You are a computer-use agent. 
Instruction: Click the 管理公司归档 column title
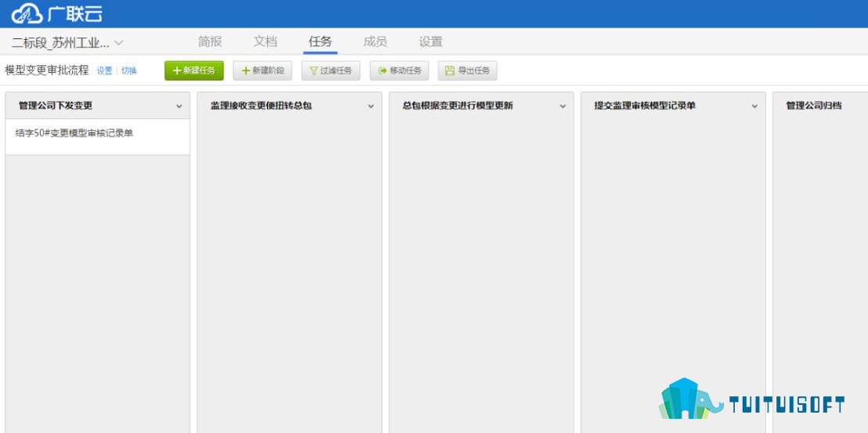pyautogui.click(x=814, y=106)
